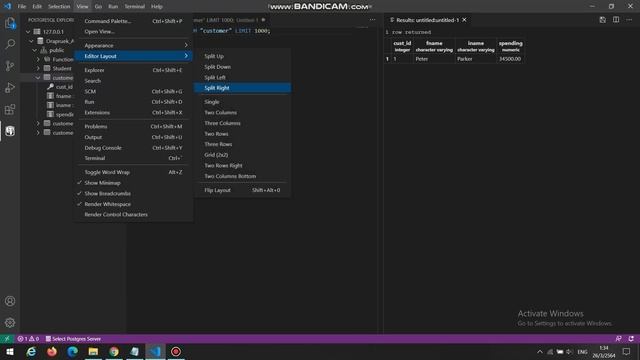This screenshot has width=640, height=360.
Task: Collapse the public schema node
Action: click(35, 50)
